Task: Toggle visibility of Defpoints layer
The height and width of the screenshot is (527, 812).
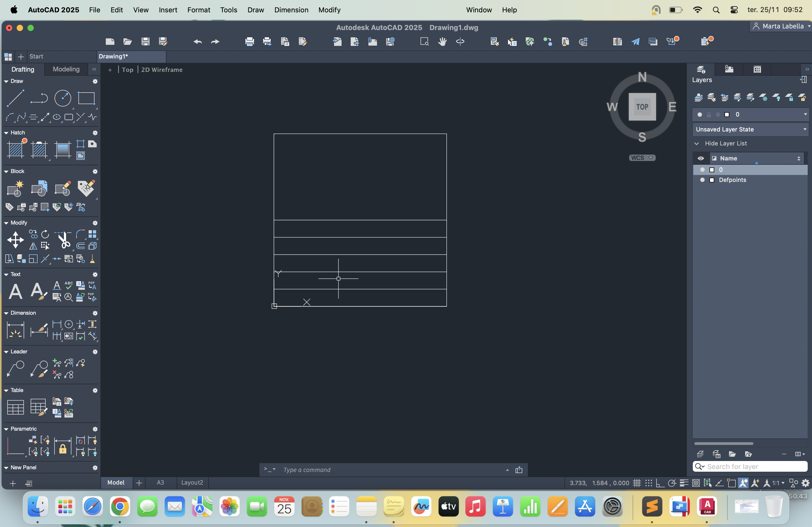Action: click(702, 180)
